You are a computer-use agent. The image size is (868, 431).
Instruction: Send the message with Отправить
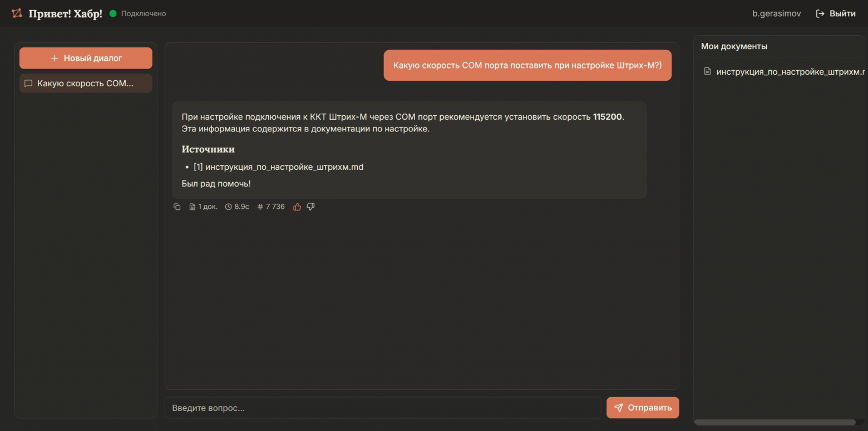(x=643, y=408)
